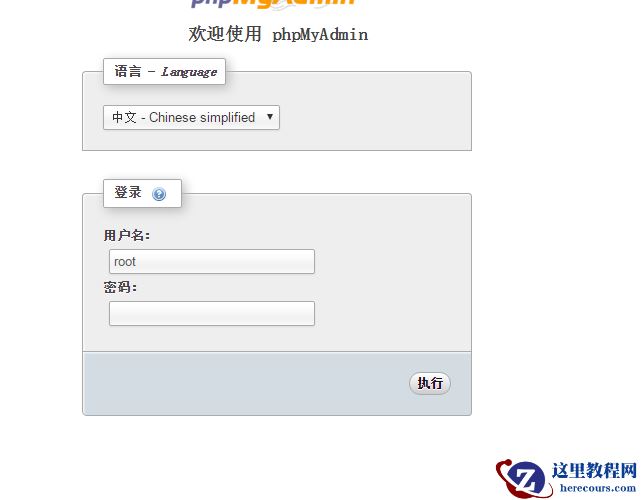Expand the language selector arrow
The width and height of the screenshot is (642, 500).
[x=269, y=117]
